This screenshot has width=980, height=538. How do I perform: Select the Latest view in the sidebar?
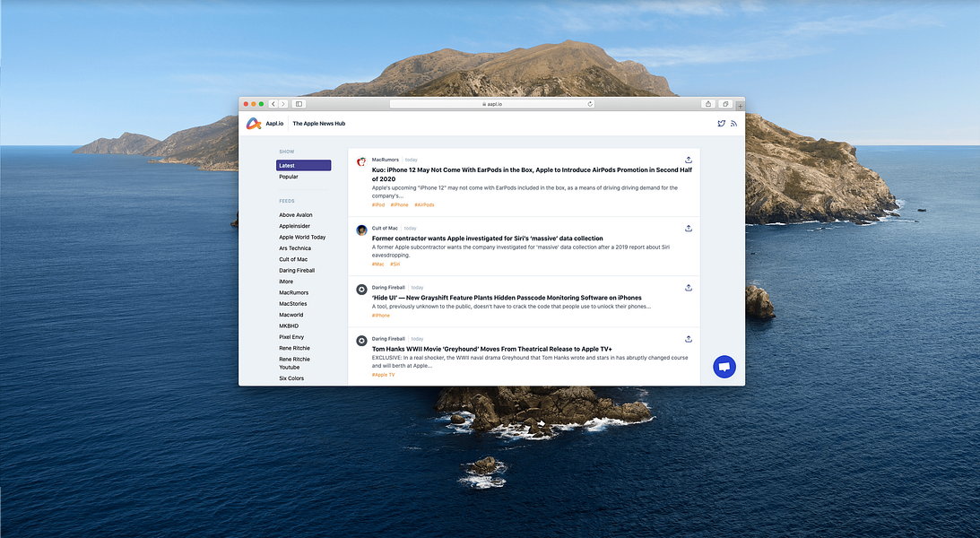pyautogui.click(x=304, y=166)
